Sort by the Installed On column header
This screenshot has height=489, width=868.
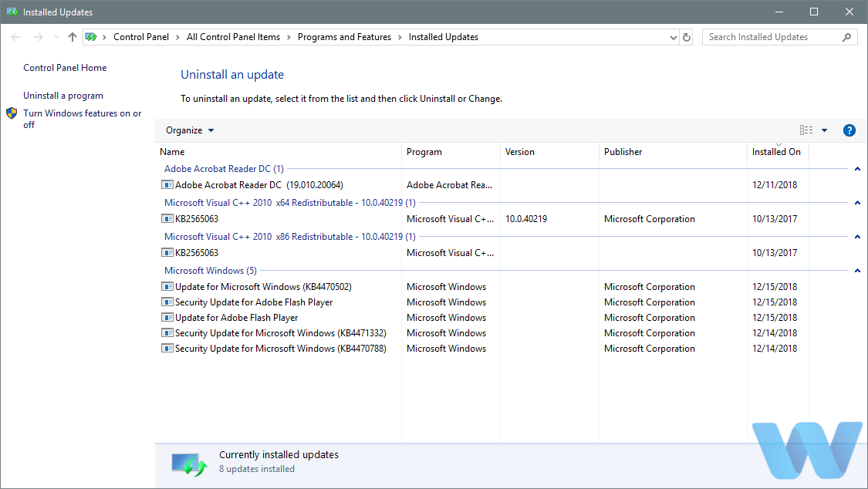[776, 152]
